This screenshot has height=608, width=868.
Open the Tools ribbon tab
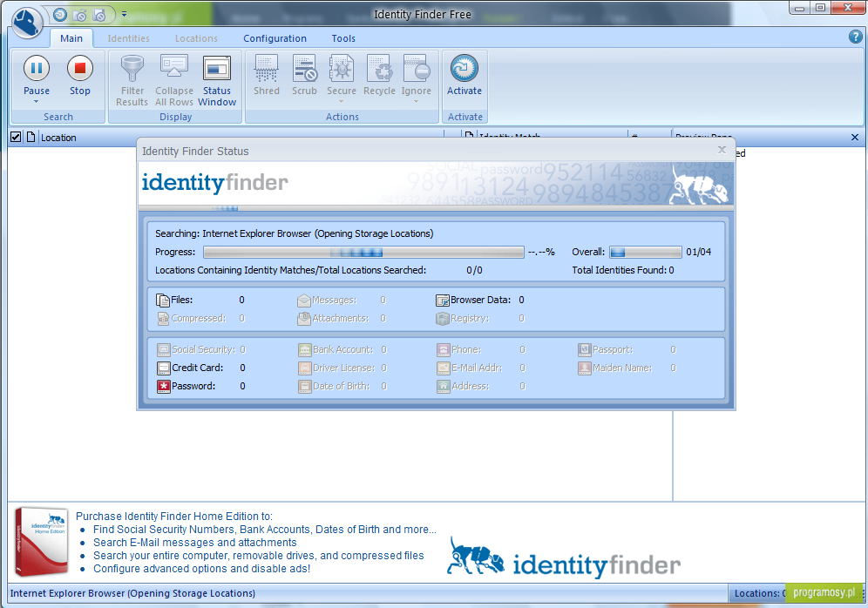tap(343, 38)
